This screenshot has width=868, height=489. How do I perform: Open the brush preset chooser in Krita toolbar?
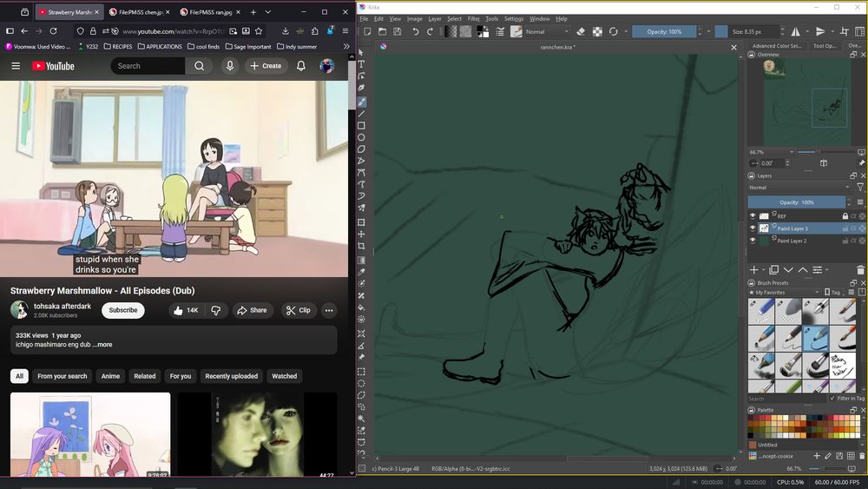[516, 31]
